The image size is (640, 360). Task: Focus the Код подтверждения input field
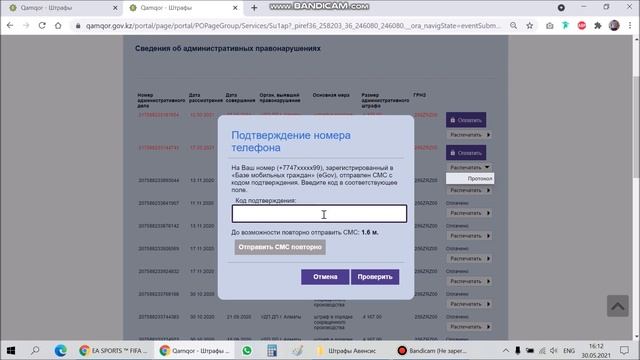click(x=319, y=214)
